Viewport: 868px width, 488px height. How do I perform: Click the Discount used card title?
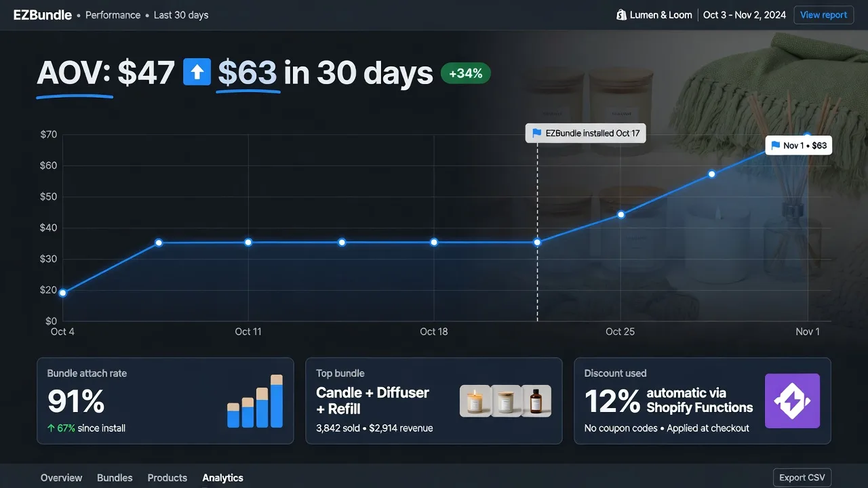pyautogui.click(x=616, y=373)
